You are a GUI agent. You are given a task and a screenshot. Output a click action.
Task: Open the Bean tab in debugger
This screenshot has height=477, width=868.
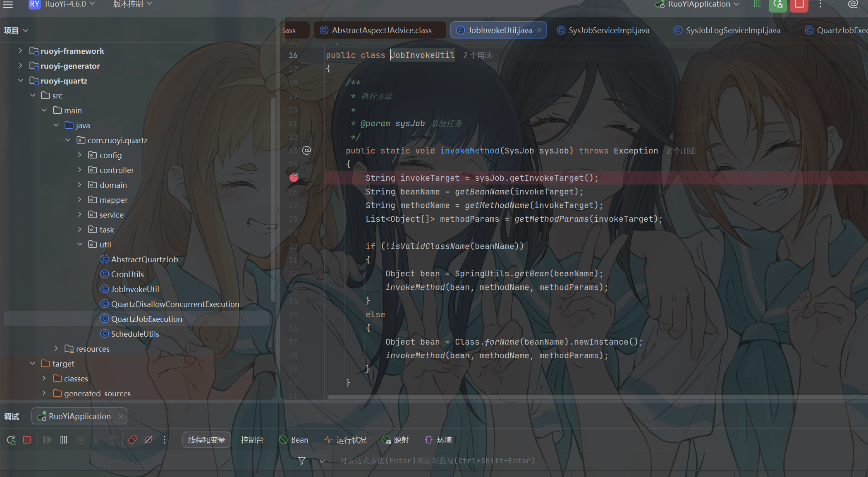(x=294, y=440)
